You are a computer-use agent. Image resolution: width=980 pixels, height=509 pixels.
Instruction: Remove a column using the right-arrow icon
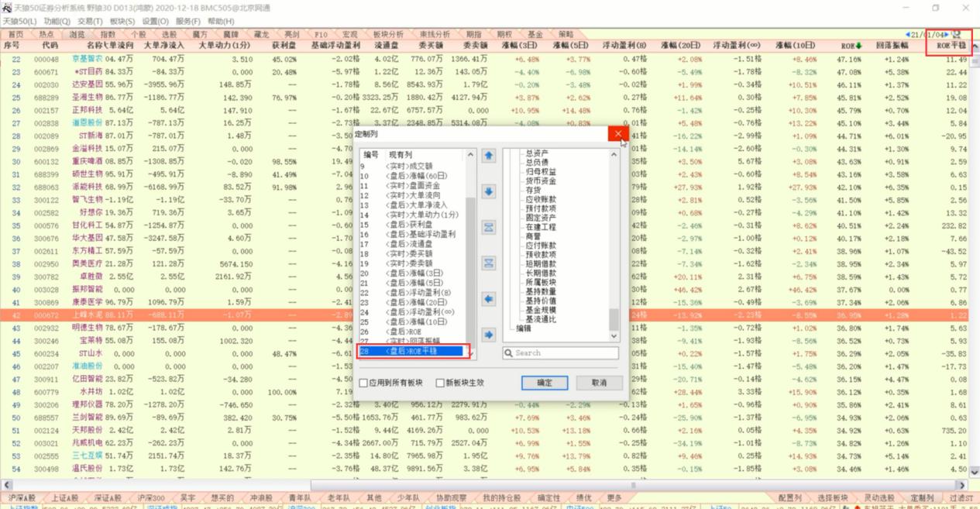click(488, 335)
